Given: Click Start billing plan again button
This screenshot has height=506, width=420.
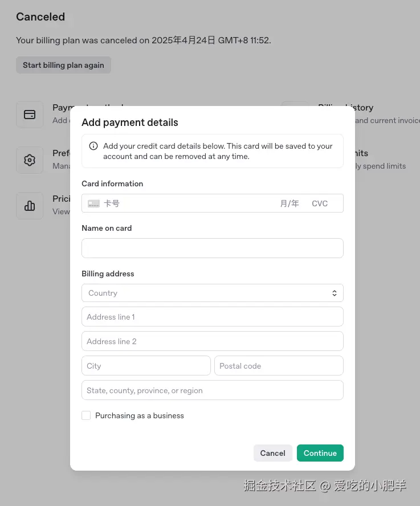Looking at the screenshot, I should (x=63, y=65).
